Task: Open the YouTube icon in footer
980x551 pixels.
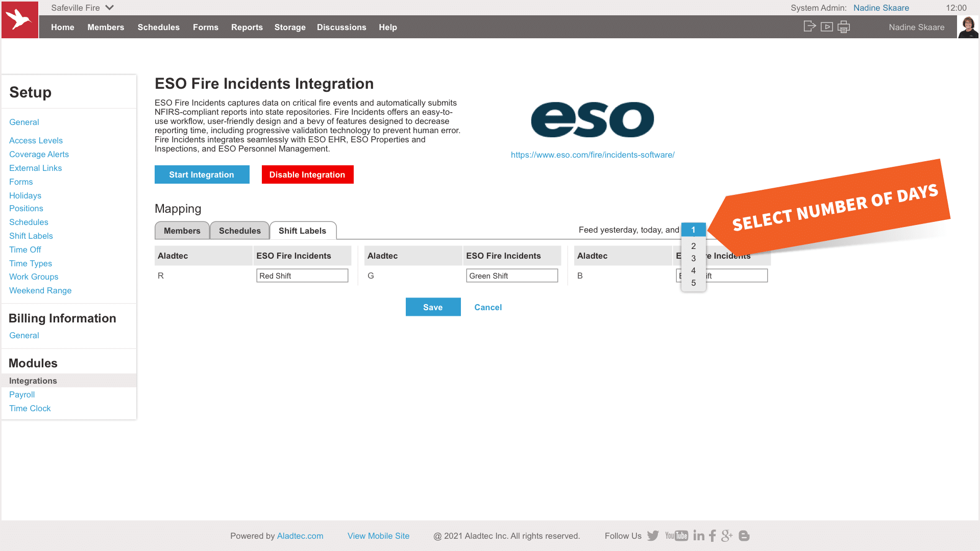Action: pyautogui.click(x=677, y=536)
